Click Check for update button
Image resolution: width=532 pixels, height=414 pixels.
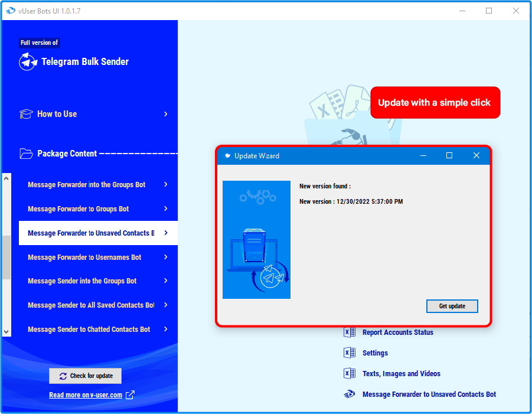tap(85, 376)
